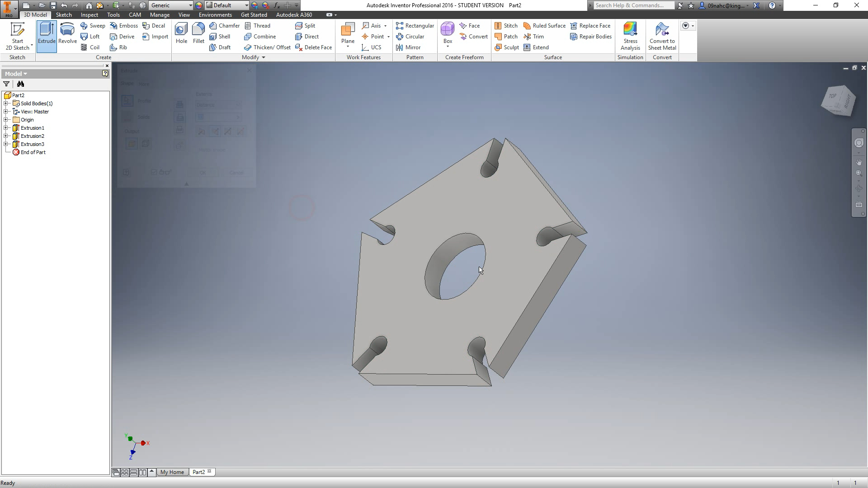This screenshot has width=868, height=488.
Task: Expand the Origin folder
Action: [6, 120]
